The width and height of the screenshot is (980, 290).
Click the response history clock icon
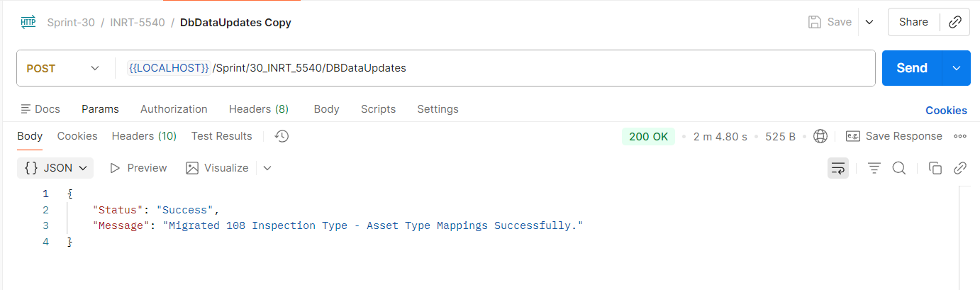[282, 136]
